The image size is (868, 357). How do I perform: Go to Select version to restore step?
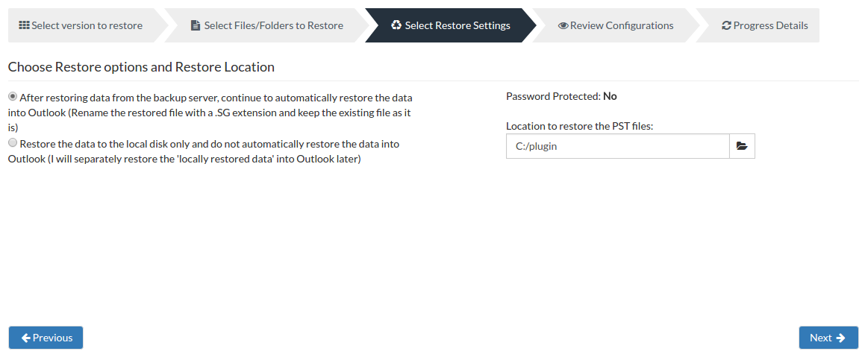pos(81,25)
